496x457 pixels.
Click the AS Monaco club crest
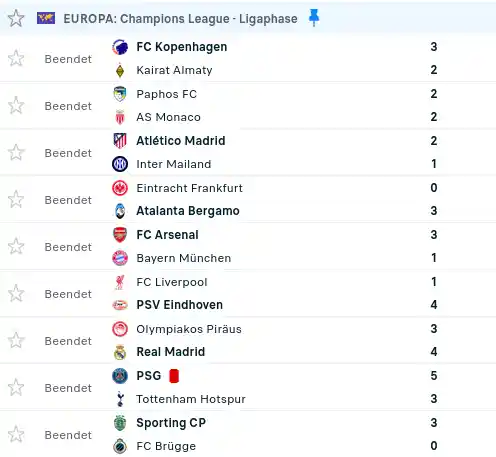120,117
